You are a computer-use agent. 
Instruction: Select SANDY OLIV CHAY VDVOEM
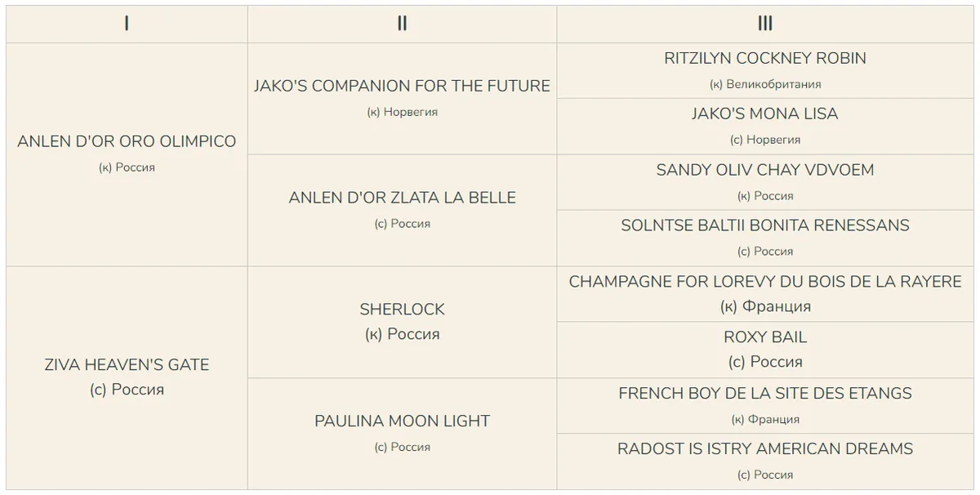(x=764, y=171)
